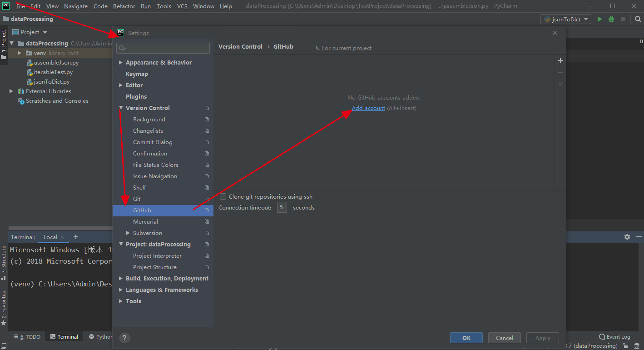Open jsonToDict run configuration dropdown
The image size is (644, 350).
[x=565, y=19]
